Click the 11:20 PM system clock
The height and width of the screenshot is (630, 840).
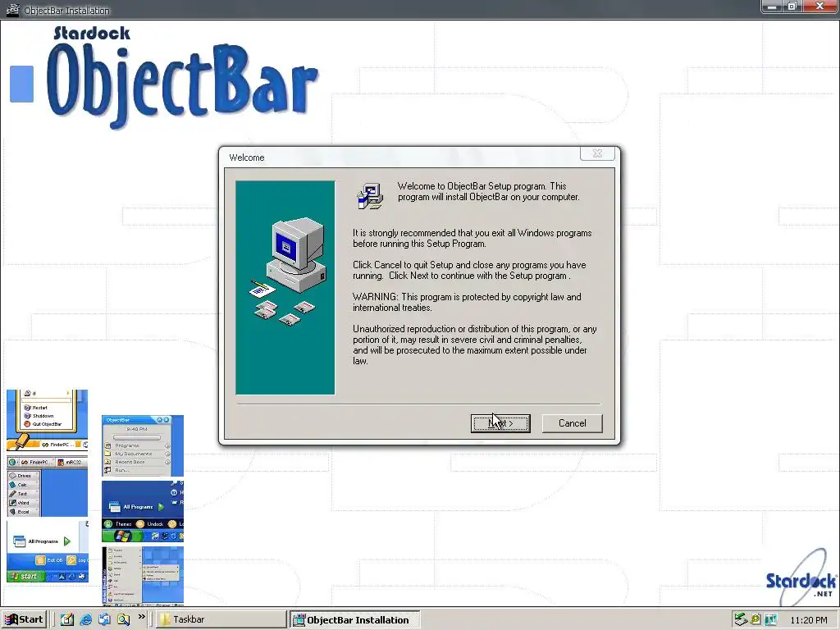pos(808,620)
